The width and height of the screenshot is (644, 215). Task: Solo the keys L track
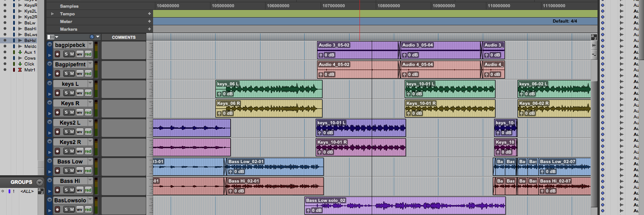[65, 93]
